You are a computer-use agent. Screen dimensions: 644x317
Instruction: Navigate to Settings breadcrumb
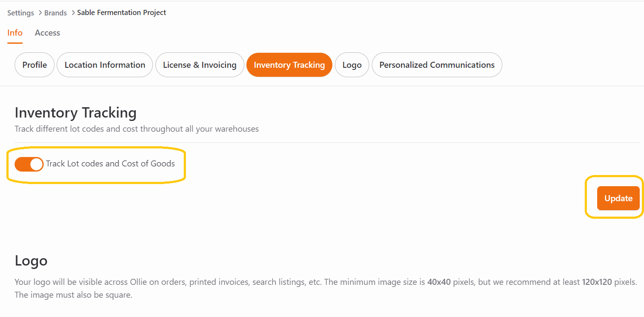coord(21,13)
